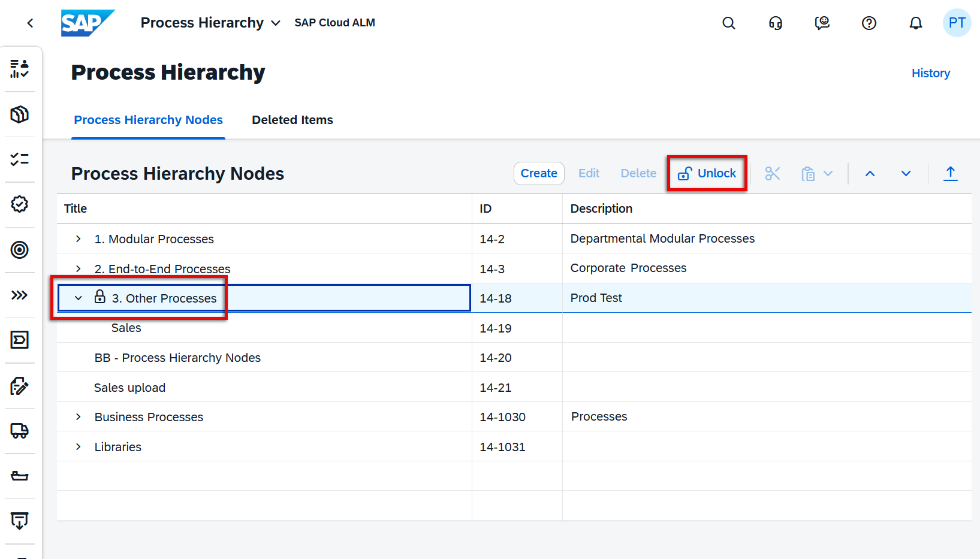Open the sidebar screen download icon

point(20,521)
